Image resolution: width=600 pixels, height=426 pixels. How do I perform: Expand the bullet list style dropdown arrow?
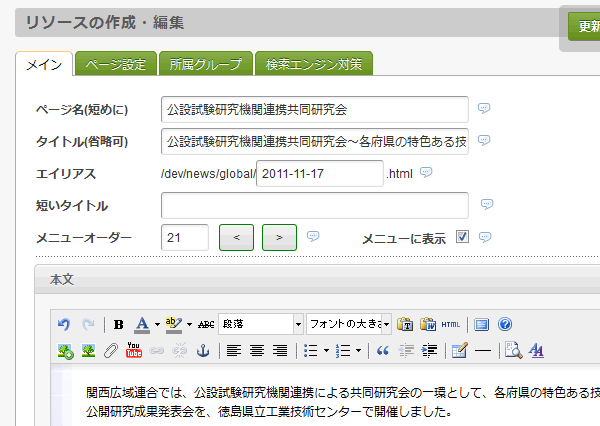(x=326, y=350)
